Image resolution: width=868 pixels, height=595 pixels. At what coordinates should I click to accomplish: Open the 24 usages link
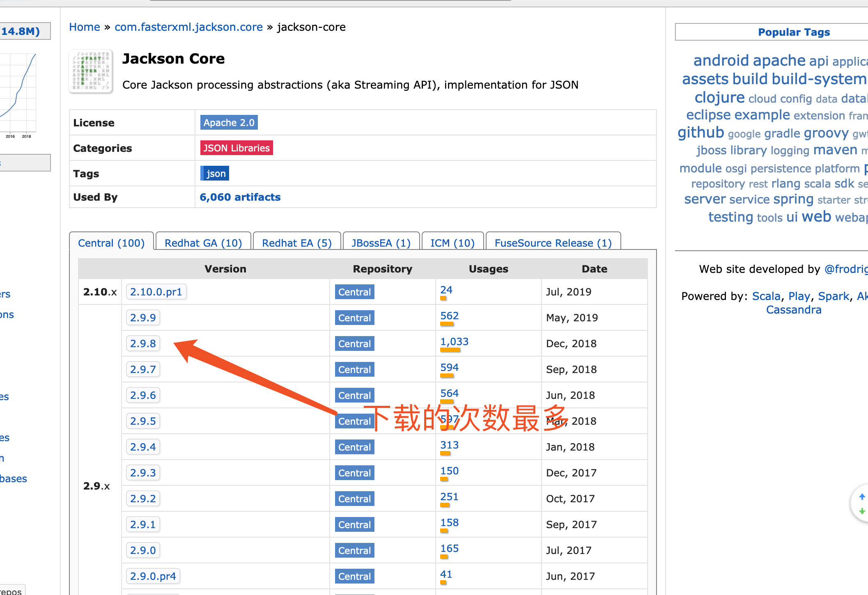point(446,290)
